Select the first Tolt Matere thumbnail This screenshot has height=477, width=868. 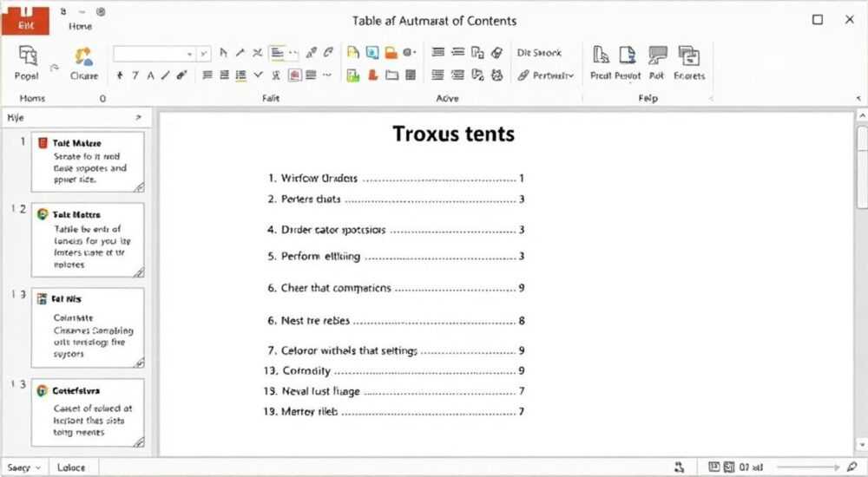tap(88, 161)
